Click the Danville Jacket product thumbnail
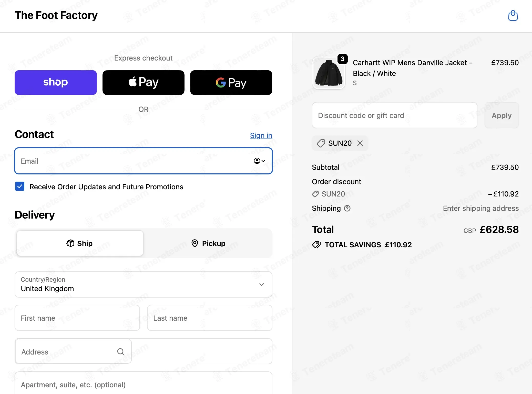The image size is (532, 394). click(x=329, y=73)
